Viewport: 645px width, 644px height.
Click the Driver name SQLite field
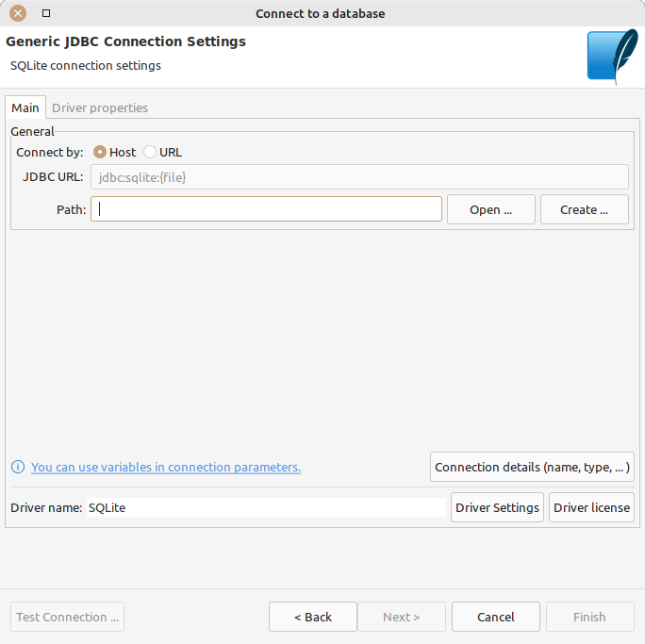click(266, 507)
